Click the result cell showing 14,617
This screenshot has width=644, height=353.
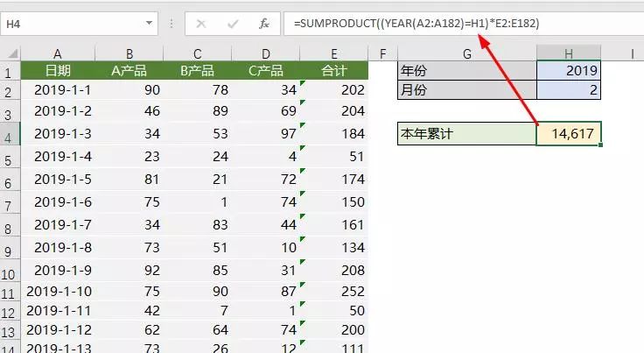[569, 133]
